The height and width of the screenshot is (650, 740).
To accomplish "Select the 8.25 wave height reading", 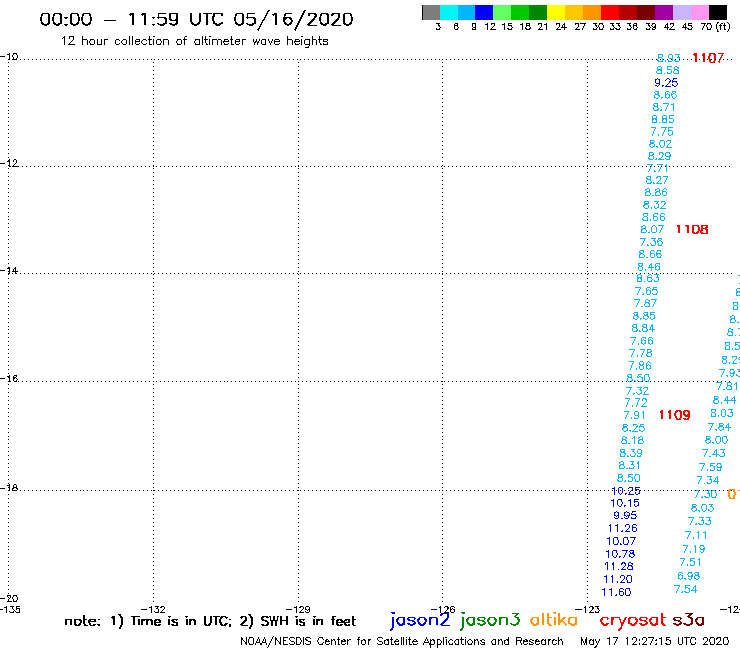I will coord(633,428).
